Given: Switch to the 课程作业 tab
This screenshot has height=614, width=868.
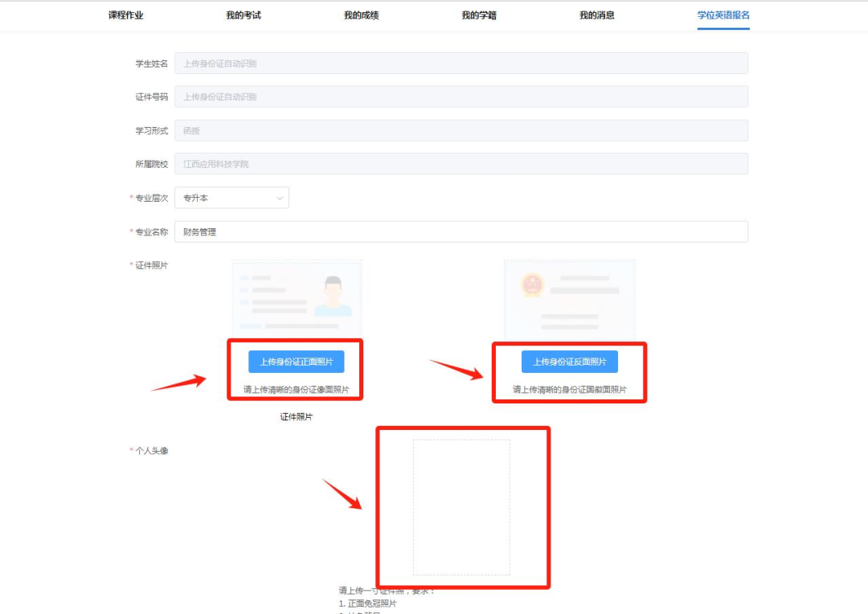Looking at the screenshot, I should click(x=125, y=14).
